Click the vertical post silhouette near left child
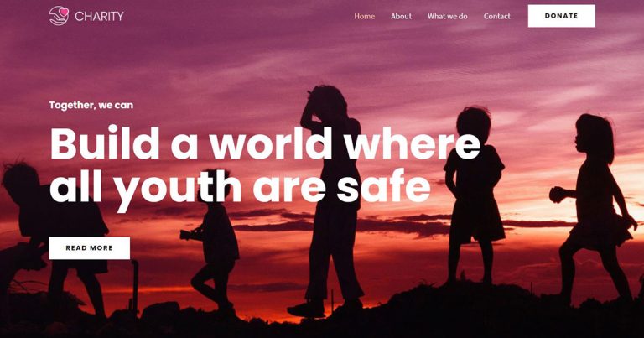Image resolution: width=644 pixels, height=338 pixels. pos(134,286)
